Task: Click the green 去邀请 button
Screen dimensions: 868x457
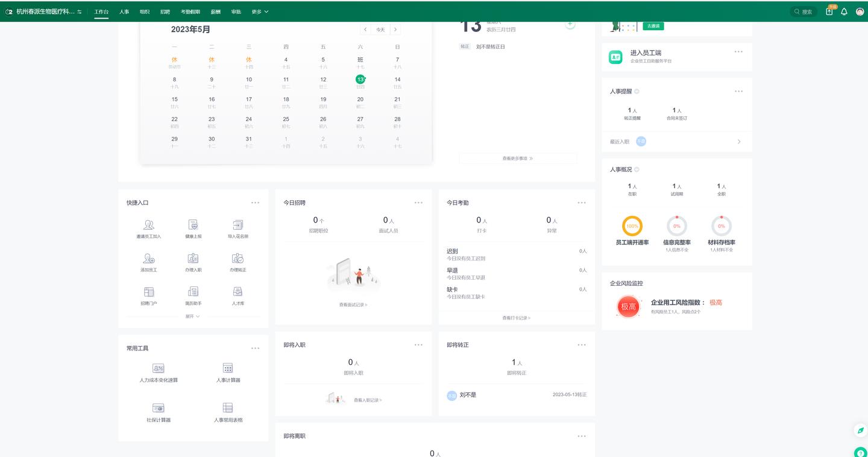Action: coord(653,26)
